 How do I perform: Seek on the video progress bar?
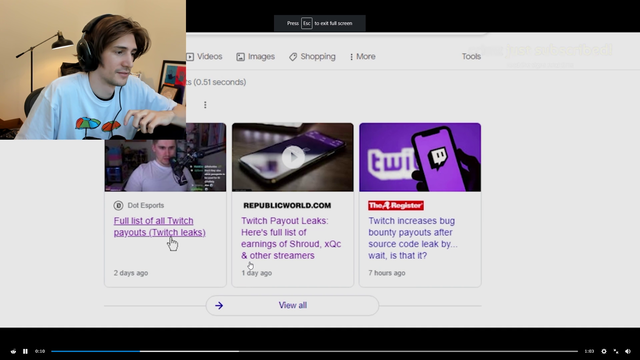[x=314, y=351]
